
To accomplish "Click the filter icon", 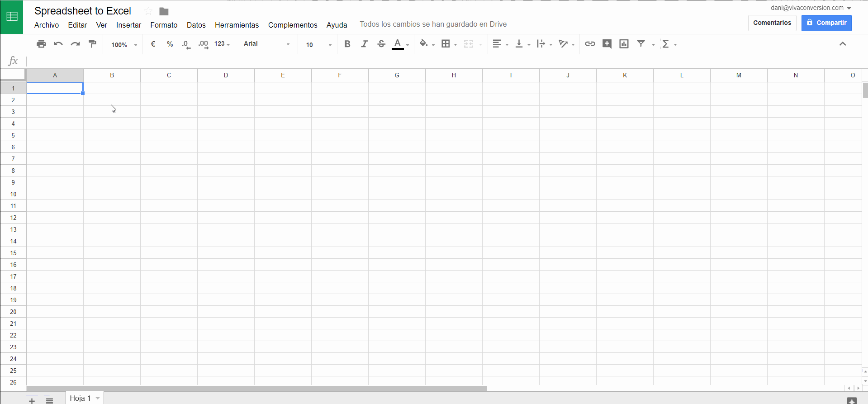I will (641, 43).
